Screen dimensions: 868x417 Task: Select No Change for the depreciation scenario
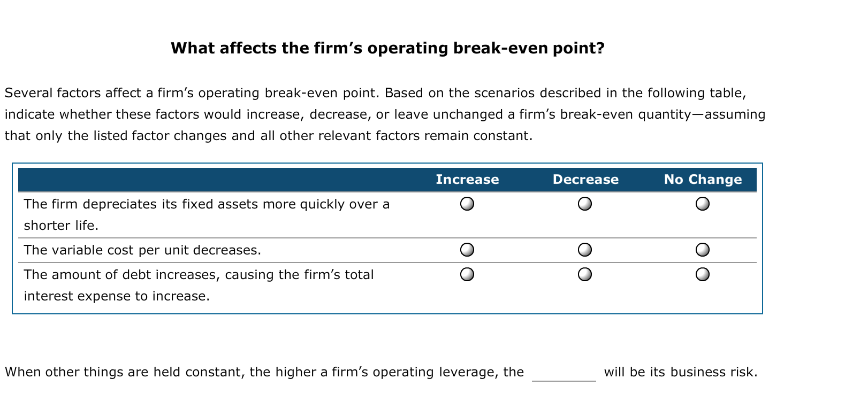point(703,204)
